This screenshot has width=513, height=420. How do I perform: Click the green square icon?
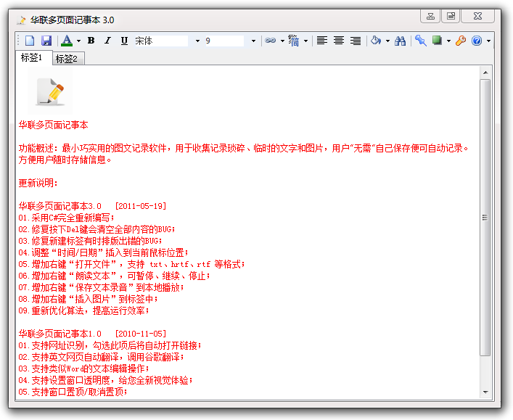point(437,41)
